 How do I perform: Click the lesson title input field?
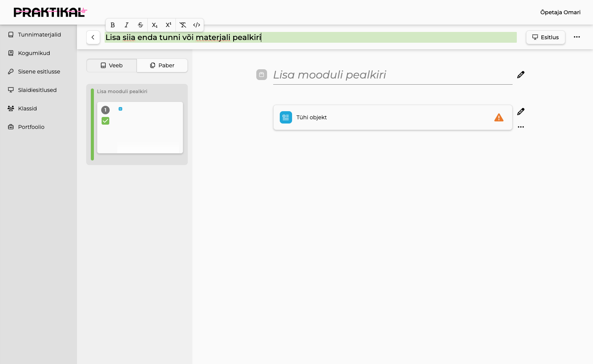point(311,37)
